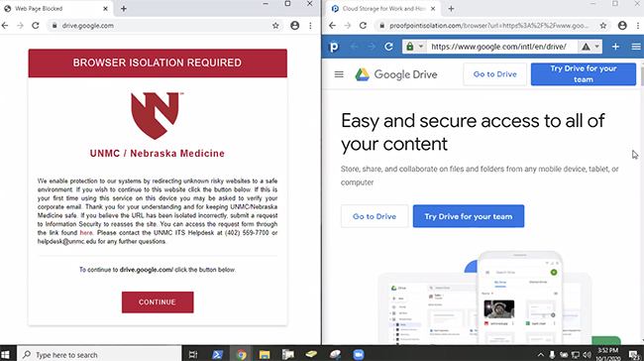Click the drive.google.com address bar
This screenshot has width=644, height=361.
click(164, 26)
